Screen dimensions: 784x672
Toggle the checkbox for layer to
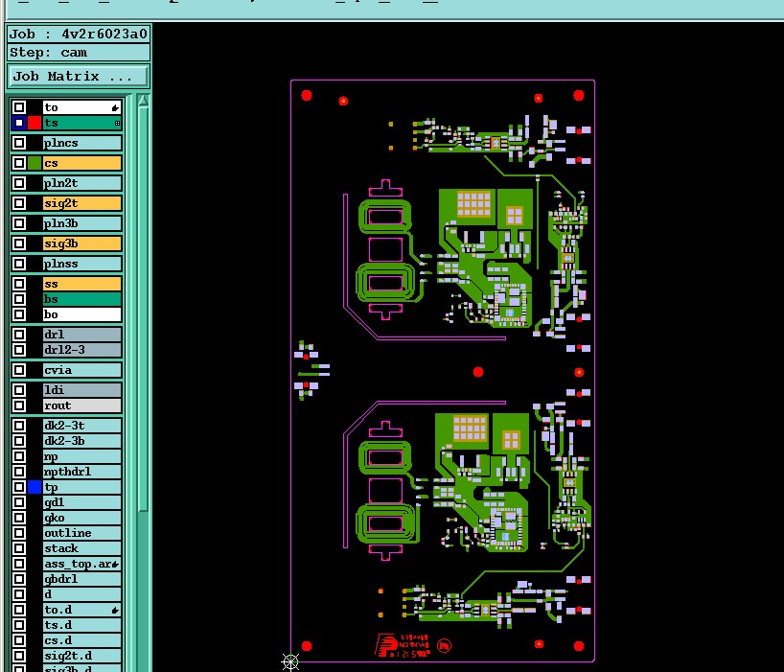(19, 107)
